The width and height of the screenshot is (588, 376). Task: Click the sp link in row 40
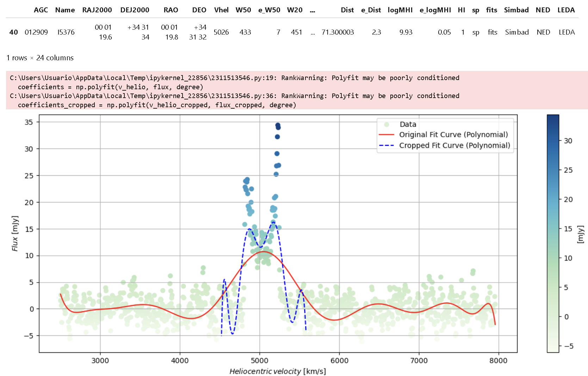point(476,32)
